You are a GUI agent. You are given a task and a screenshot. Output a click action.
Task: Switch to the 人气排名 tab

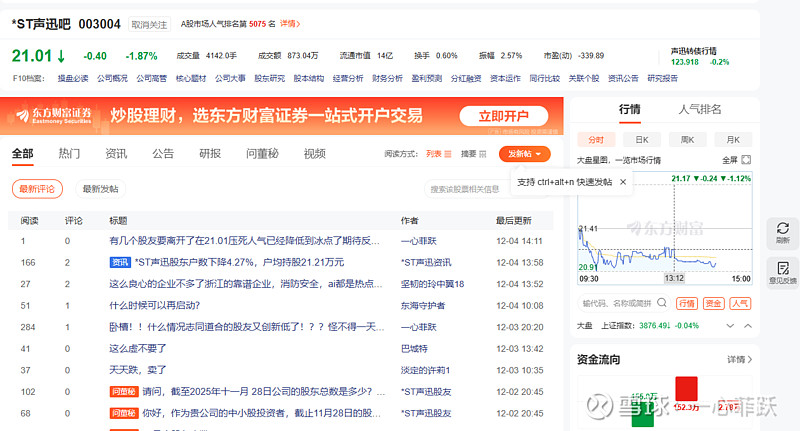pyautogui.click(x=699, y=109)
